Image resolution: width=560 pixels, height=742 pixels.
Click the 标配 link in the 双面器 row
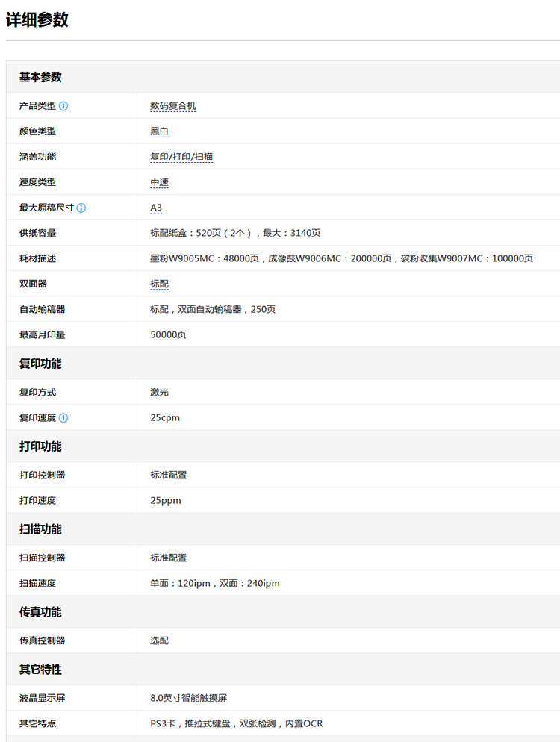(159, 284)
